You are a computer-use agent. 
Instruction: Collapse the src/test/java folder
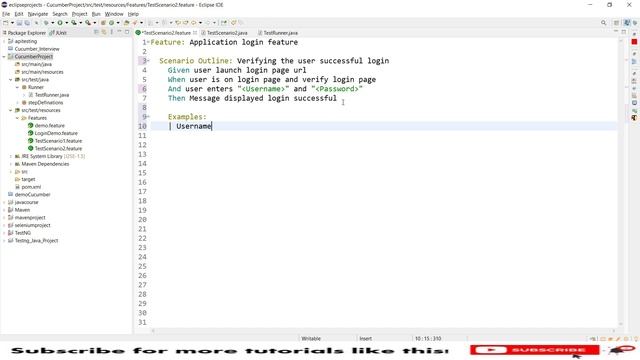(11, 80)
